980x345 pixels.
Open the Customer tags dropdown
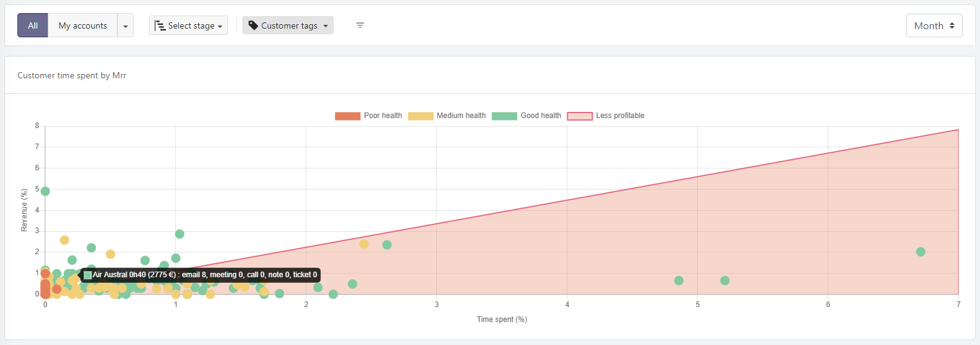288,25
